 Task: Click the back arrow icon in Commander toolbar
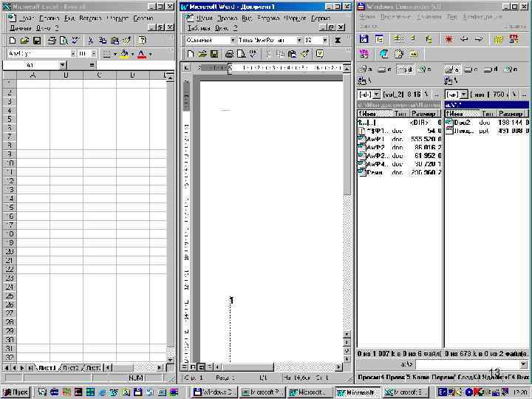click(x=464, y=40)
